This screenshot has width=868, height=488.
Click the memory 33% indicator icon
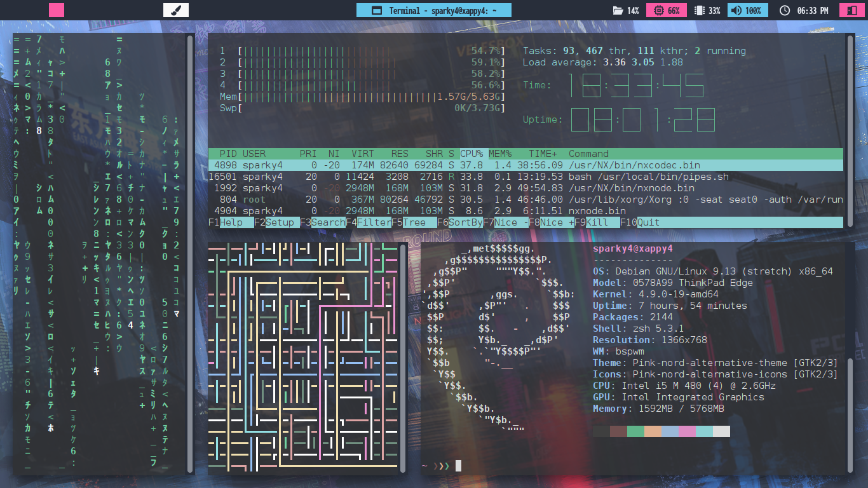click(x=700, y=11)
